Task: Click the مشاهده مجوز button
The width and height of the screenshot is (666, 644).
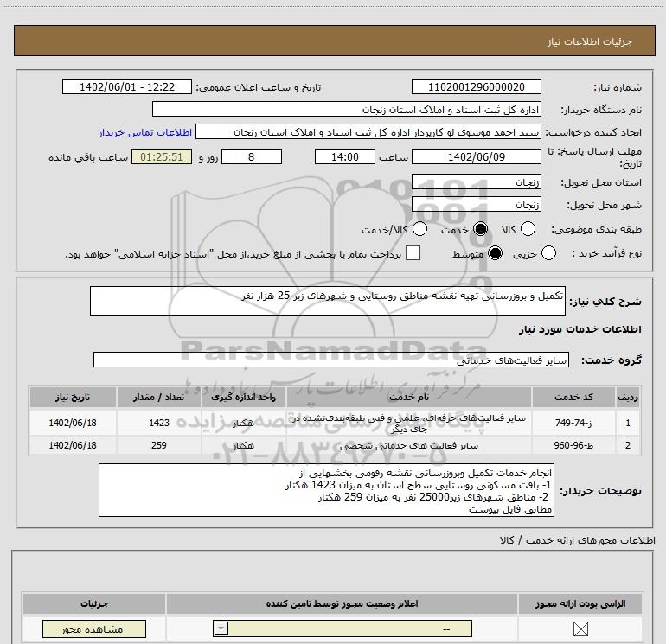Action: [94, 629]
